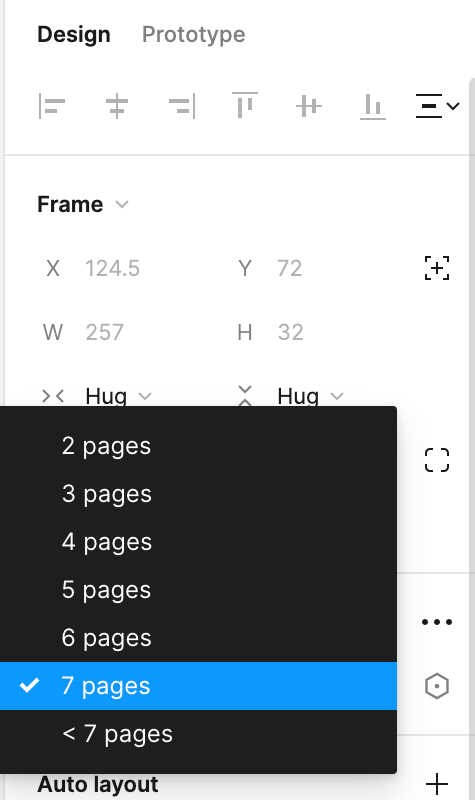Click the resize to fit icon
The image size is (475, 800).
[x=437, y=268]
